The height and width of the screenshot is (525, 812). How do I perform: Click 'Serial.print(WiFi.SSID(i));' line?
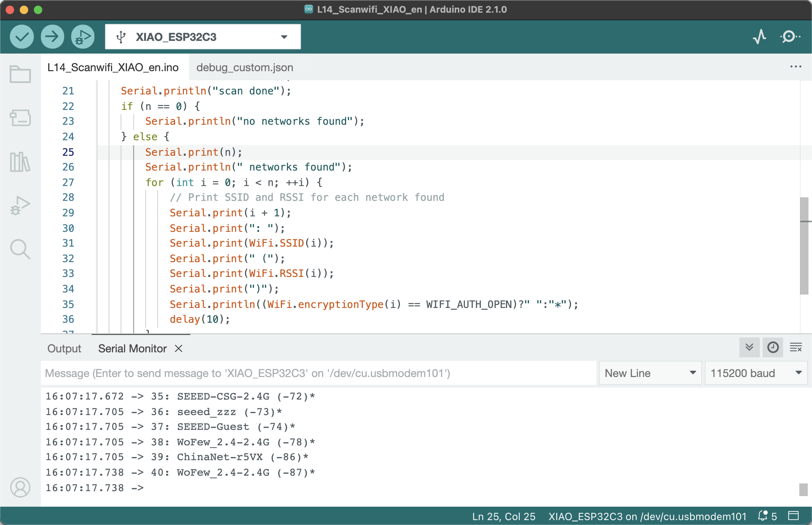[252, 243]
